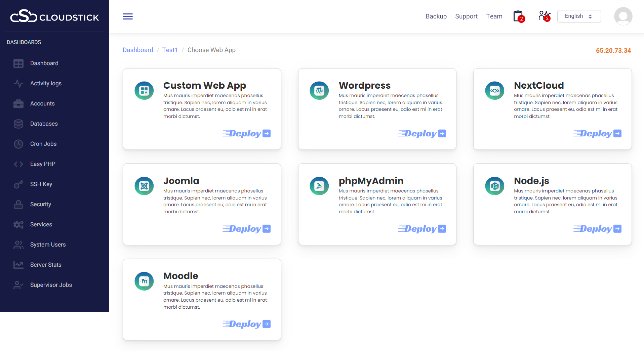
Task: Click the Joomla app icon
Action: (x=144, y=186)
